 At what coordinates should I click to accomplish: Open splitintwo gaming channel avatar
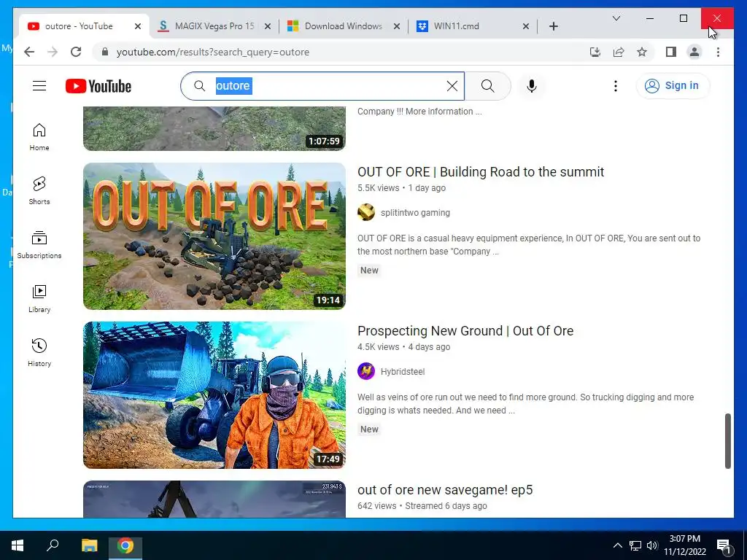[366, 212]
